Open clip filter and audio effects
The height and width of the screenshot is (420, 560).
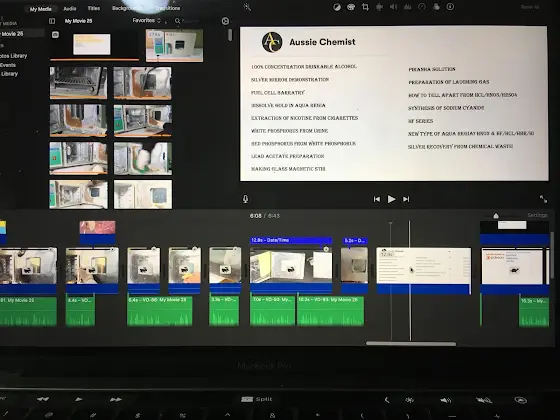tap(436, 7)
